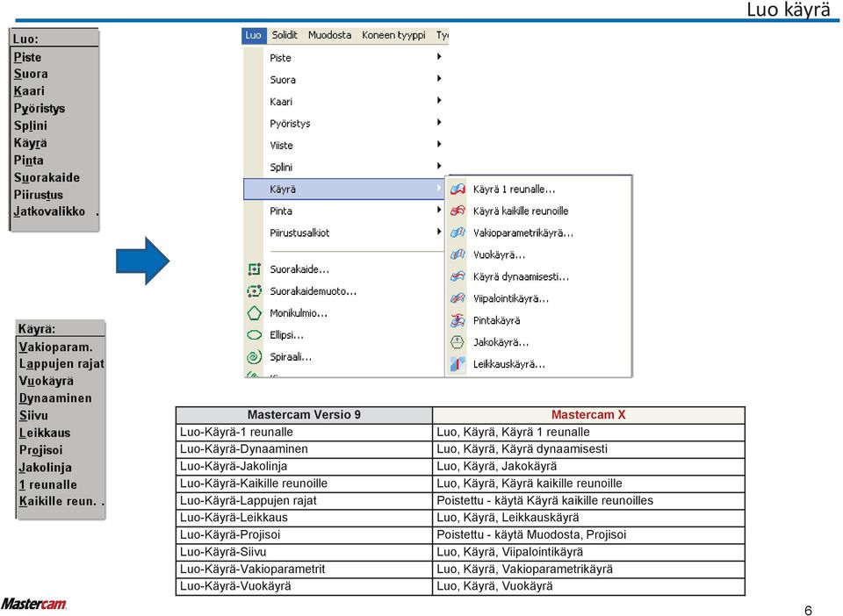Click the Suorakaide rectangle icon
Screen dimensions: 843x616
click(254, 269)
